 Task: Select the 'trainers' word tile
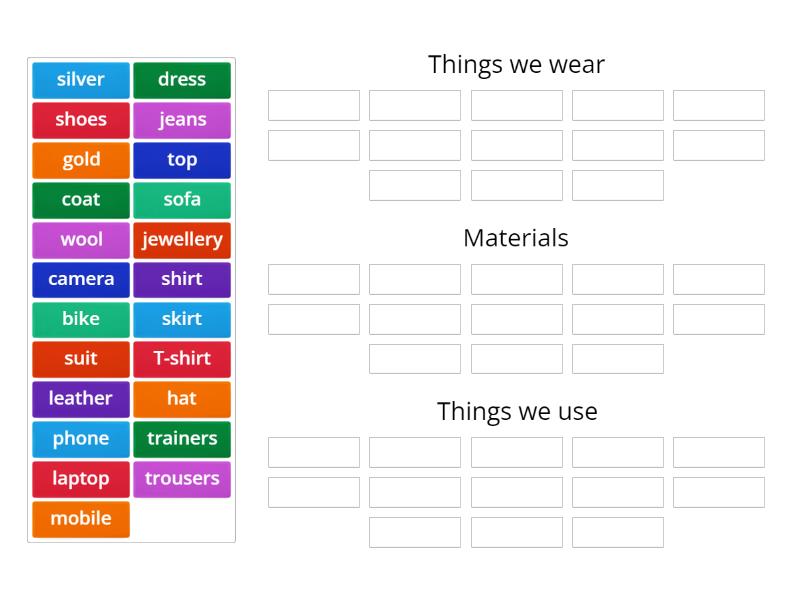[x=182, y=439]
